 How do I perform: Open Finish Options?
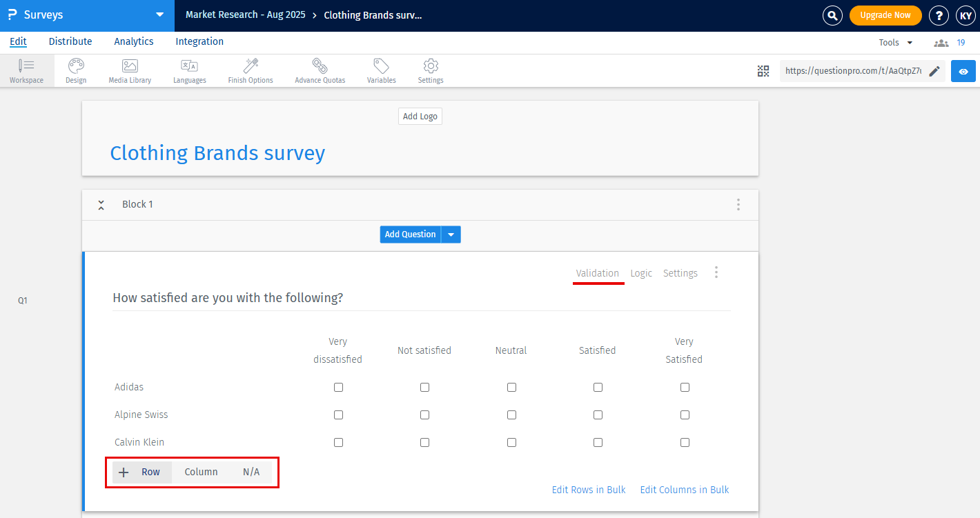(x=250, y=70)
